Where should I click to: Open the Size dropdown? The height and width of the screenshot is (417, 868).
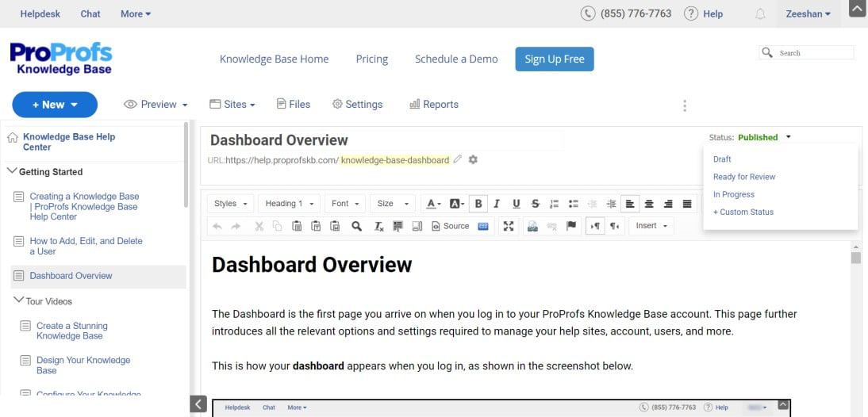pos(393,204)
